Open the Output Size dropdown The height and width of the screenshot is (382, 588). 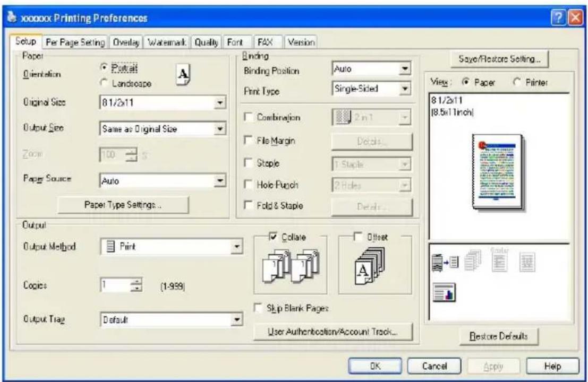[x=220, y=128]
